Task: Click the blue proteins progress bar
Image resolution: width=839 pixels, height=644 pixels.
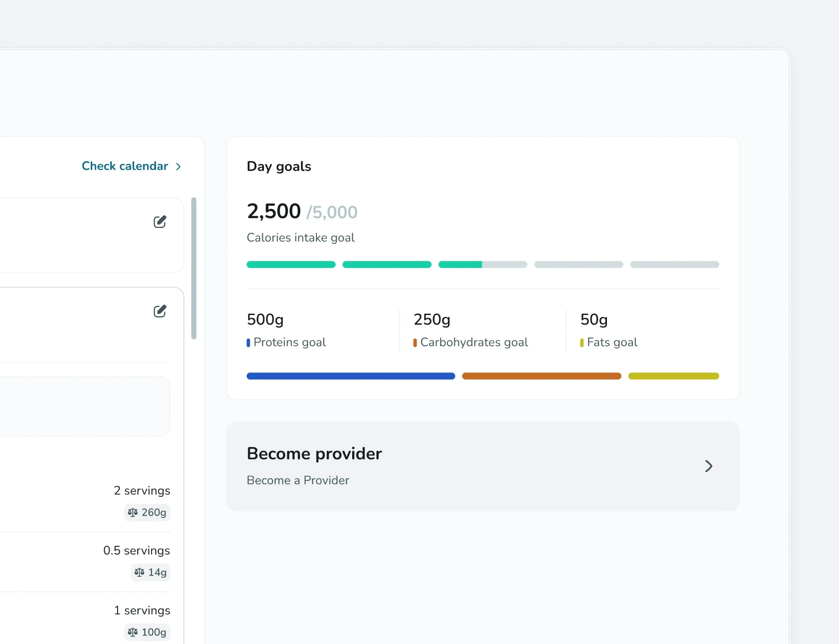Action: pyautogui.click(x=351, y=376)
